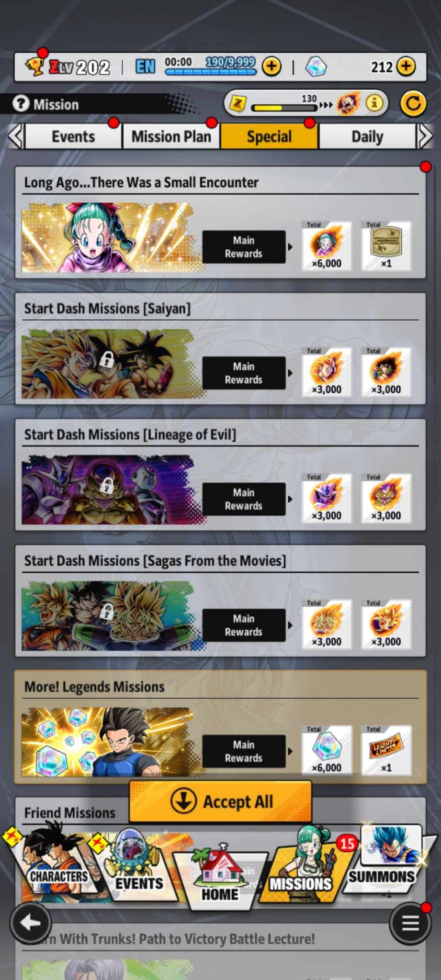Tap the plus icon beside 212 crystals
This screenshot has height=980, width=441.
tap(407, 66)
